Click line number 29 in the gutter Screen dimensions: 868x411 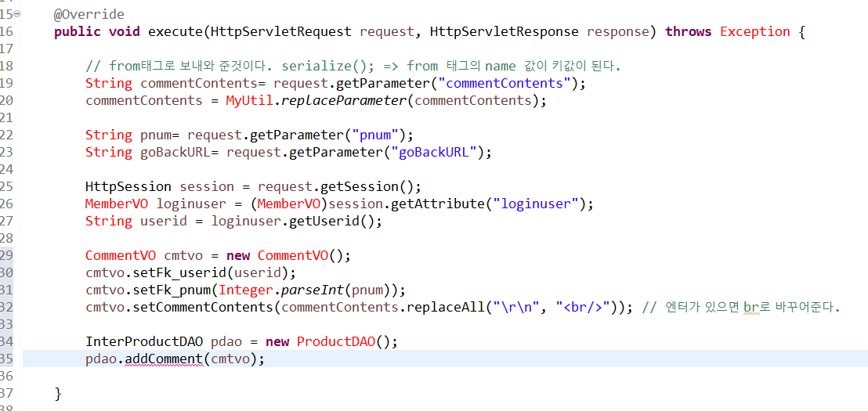(5, 256)
